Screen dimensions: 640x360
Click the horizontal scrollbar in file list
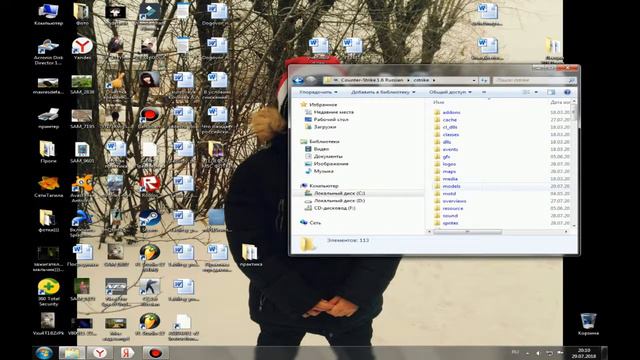pos(467,232)
